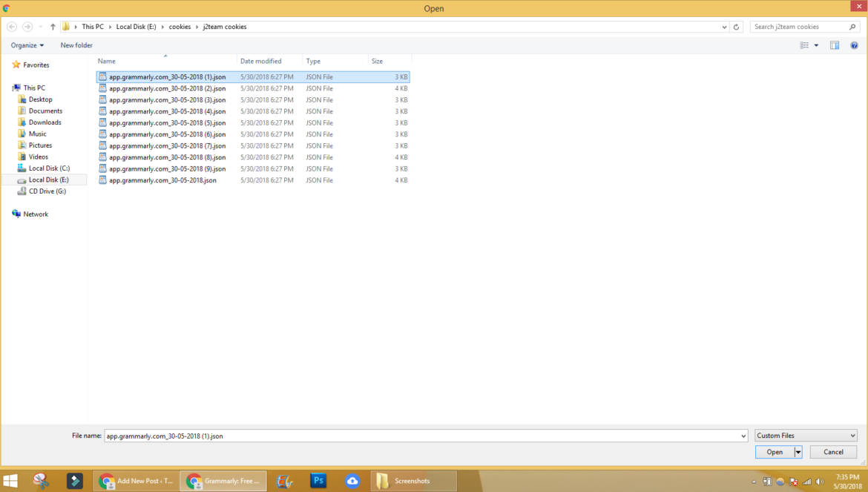The height and width of the screenshot is (492, 868).
Task: Open Music in navigation pane
Action: [38, 134]
